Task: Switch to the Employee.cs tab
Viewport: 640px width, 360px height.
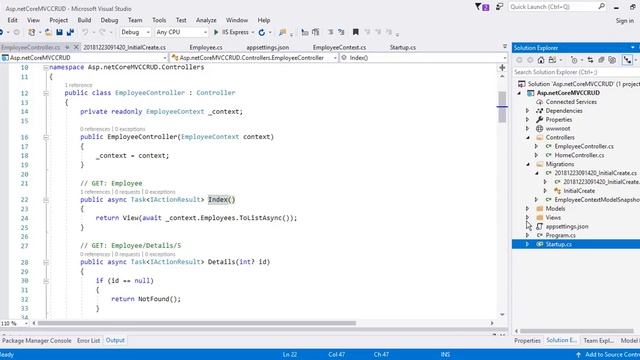Action: click(206, 47)
